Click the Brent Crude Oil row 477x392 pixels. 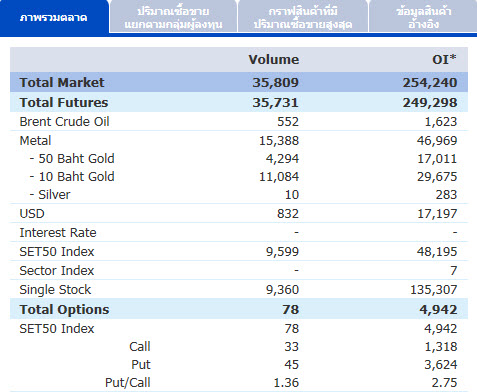pyautogui.click(x=239, y=121)
